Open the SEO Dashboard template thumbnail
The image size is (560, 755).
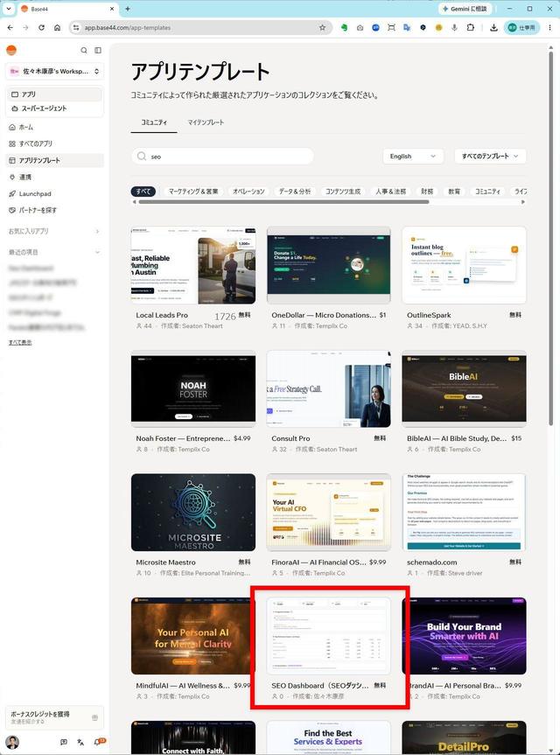pyautogui.click(x=328, y=636)
